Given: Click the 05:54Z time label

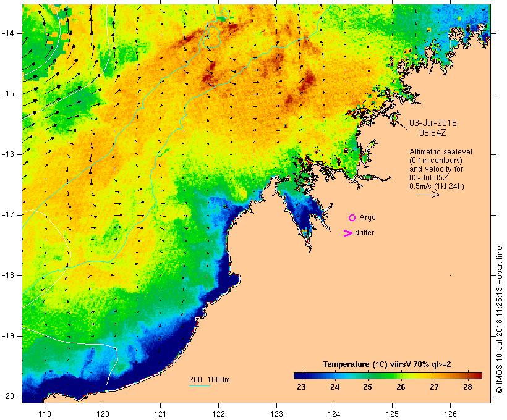Looking at the screenshot, I should click(x=433, y=133).
